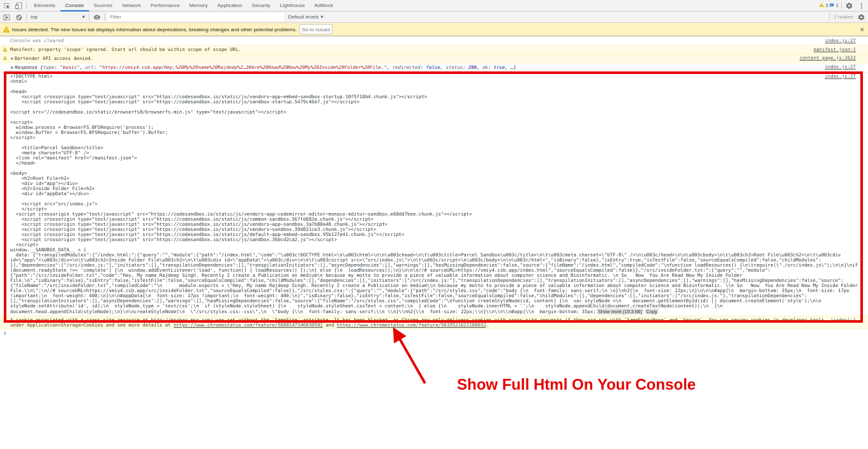
Task: Toggle the device toolbar
Action: pyautogui.click(x=19, y=5)
